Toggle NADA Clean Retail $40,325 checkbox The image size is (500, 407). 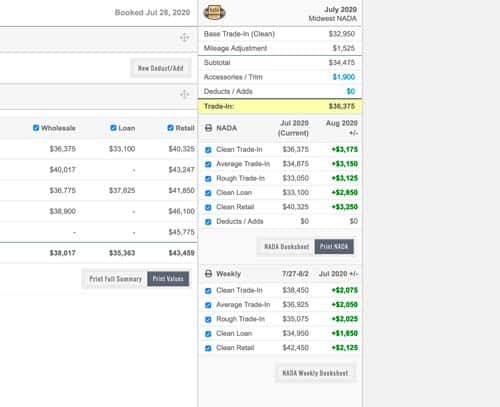click(208, 207)
